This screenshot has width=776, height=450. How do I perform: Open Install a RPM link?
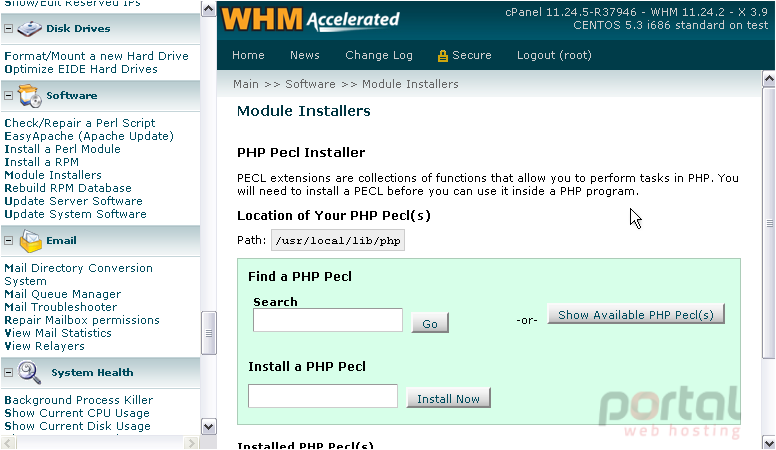click(x=42, y=162)
